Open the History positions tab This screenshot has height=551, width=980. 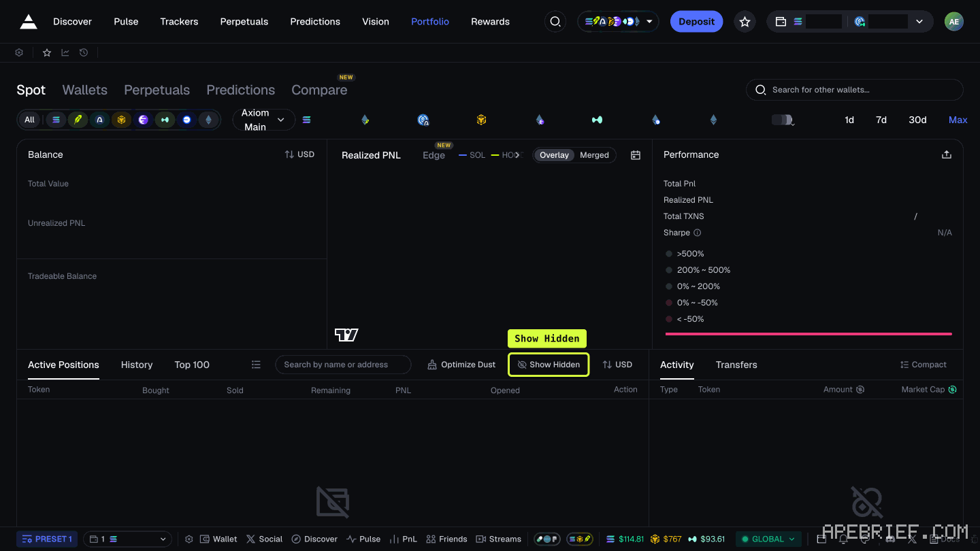pyautogui.click(x=137, y=365)
